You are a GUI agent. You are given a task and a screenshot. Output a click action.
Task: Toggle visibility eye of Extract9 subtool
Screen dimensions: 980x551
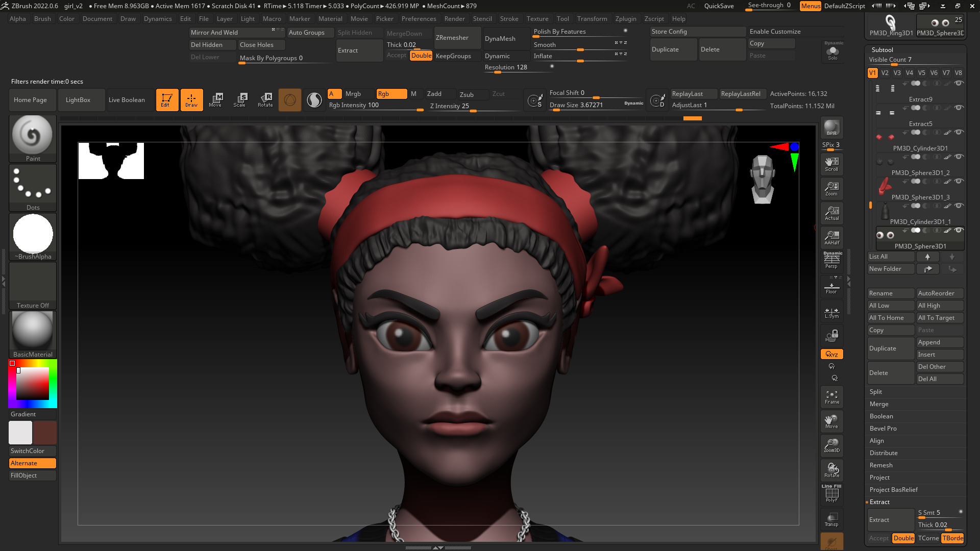click(959, 83)
